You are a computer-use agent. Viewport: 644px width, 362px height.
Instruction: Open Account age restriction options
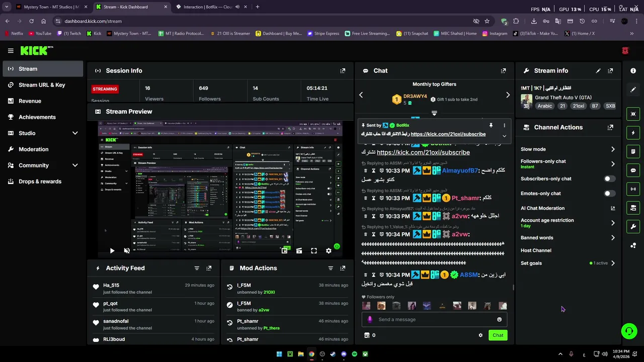[568, 223]
